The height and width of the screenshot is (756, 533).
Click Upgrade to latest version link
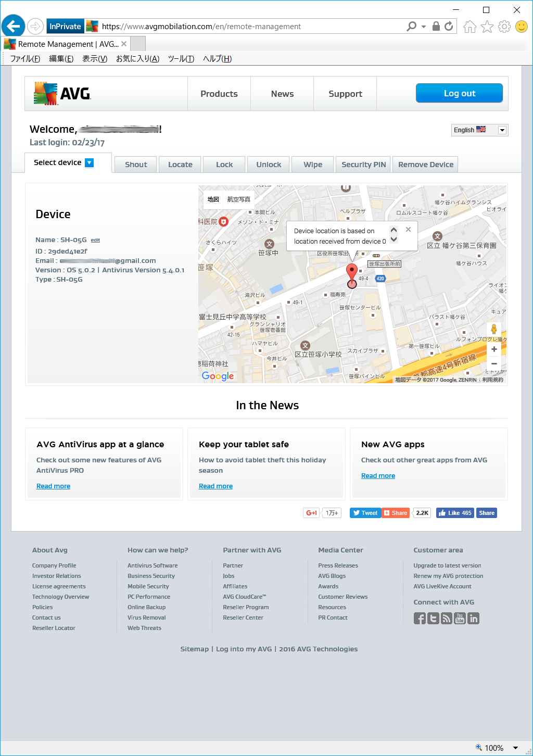pos(447,565)
